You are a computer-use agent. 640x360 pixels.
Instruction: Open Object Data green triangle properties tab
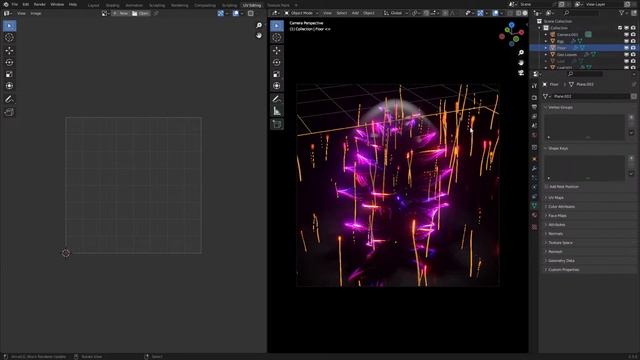pyautogui.click(x=534, y=206)
